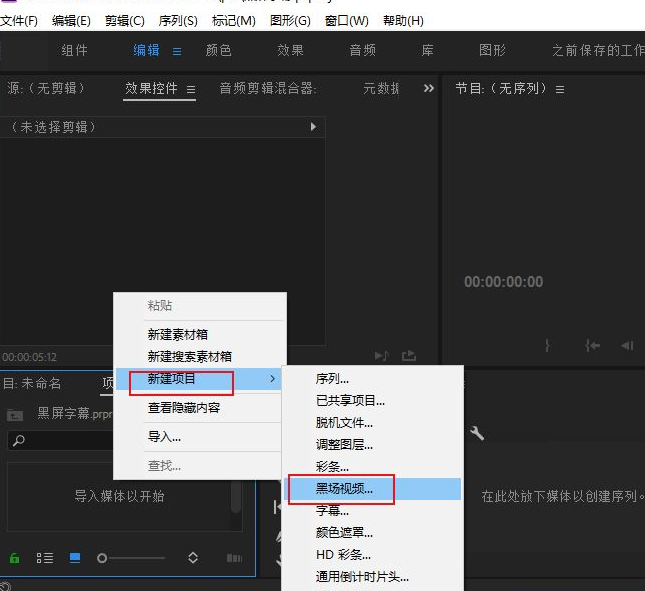Click the go to in point icon
The height and width of the screenshot is (591, 645).
(592, 345)
